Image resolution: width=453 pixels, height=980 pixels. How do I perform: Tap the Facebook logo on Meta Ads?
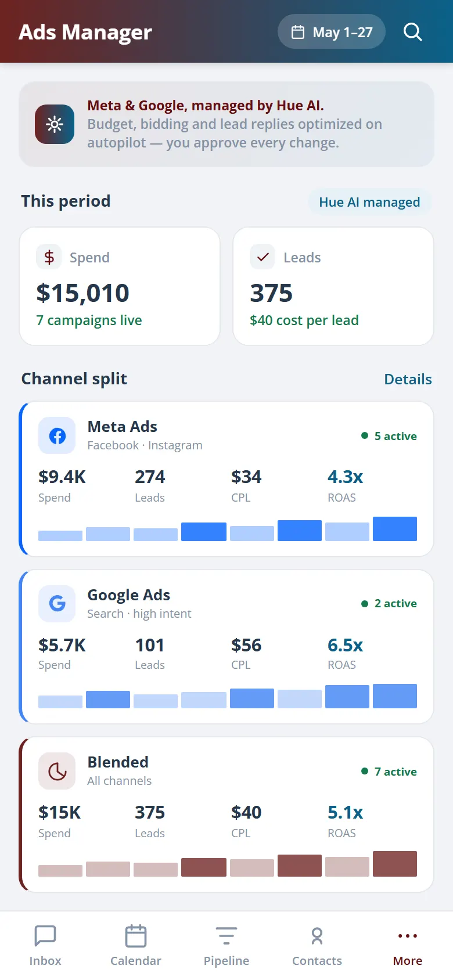57,435
